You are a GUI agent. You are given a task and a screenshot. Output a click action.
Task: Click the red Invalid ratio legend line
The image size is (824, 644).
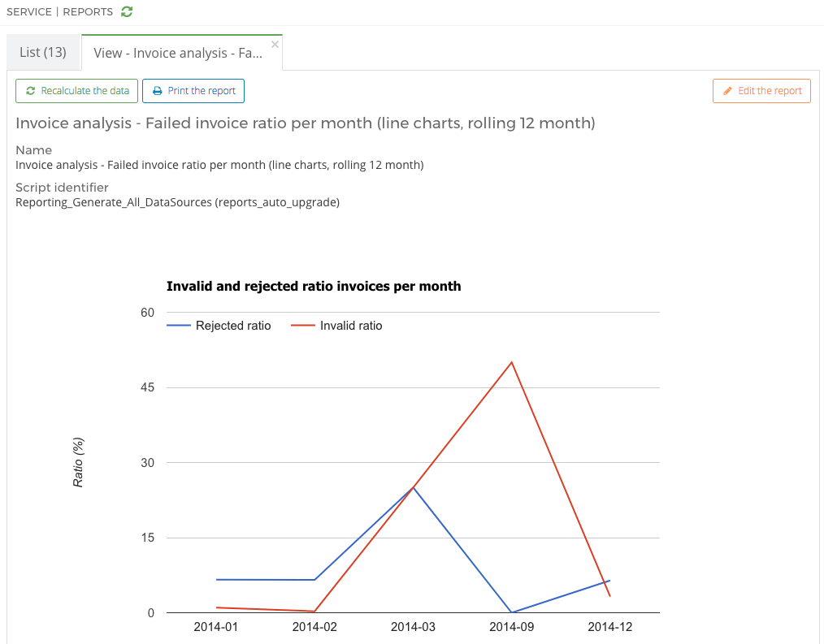[x=301, y=326]
